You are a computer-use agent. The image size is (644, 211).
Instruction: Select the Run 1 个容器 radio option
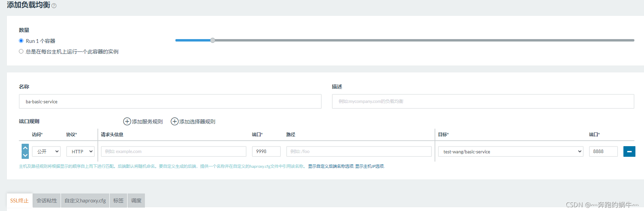point(21,40)
